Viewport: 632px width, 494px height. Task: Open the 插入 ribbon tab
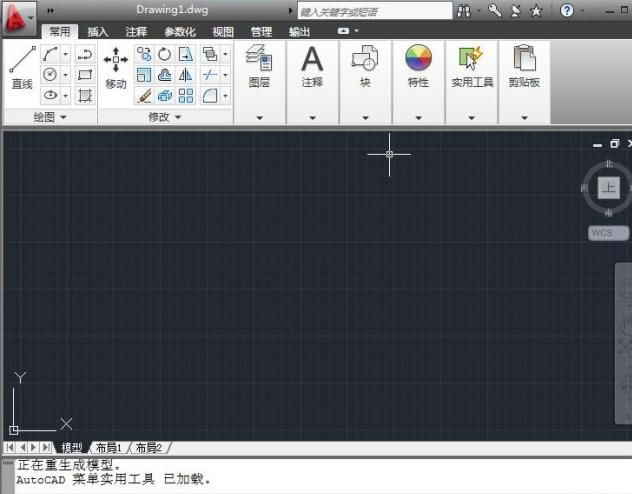point(98,32)
